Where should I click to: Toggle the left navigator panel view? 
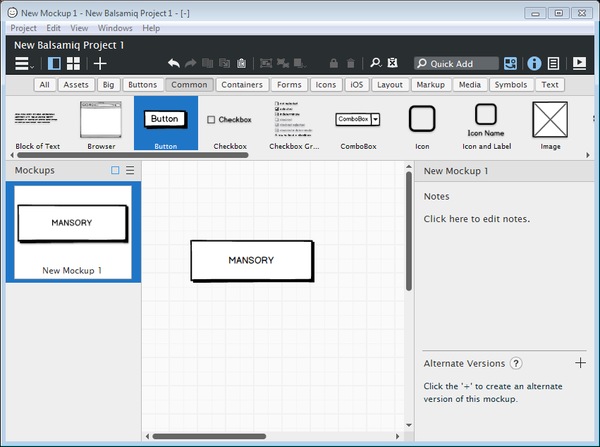tap(54, 63)
